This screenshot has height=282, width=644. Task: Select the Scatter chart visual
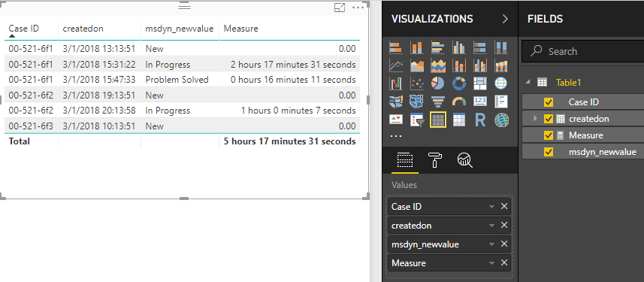pos(417,83)
